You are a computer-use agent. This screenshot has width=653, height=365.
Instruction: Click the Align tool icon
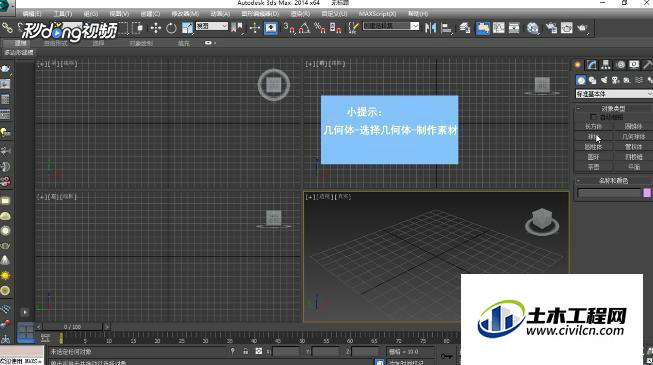447,28
